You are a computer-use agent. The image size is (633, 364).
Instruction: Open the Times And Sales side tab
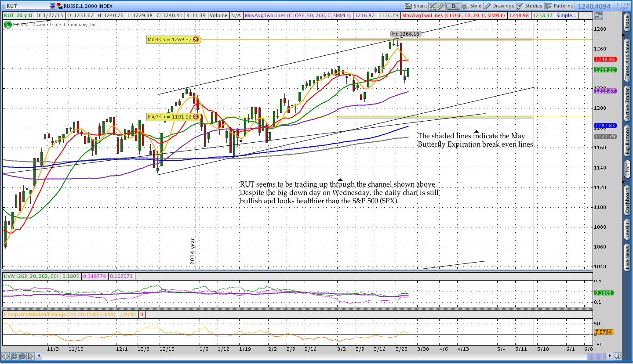tap(627, 60)
